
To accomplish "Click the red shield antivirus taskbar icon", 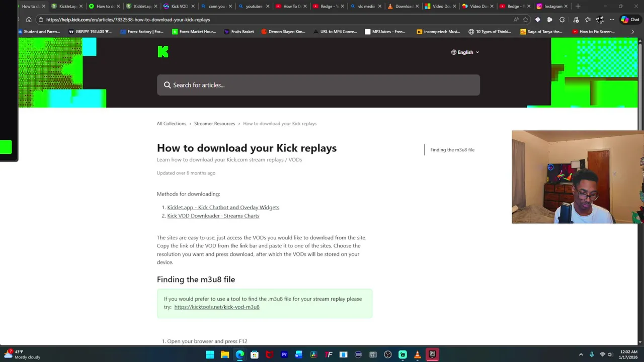I will (269, 354).
